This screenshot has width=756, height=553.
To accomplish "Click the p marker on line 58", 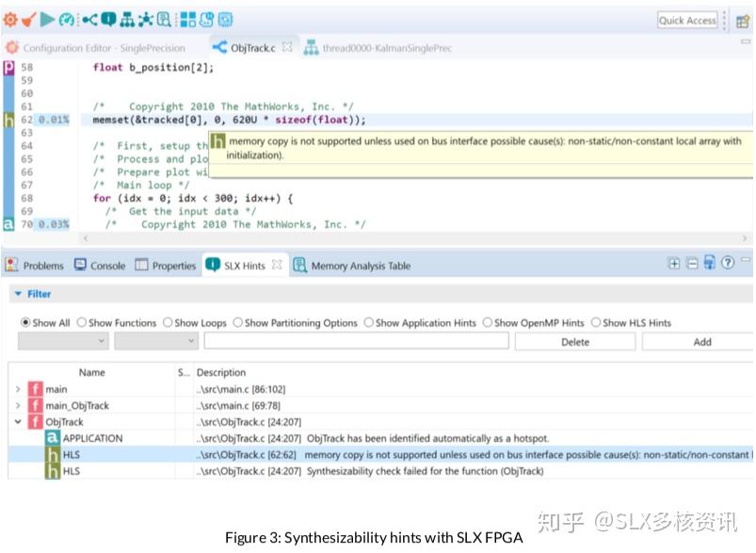I will [8, 68].
